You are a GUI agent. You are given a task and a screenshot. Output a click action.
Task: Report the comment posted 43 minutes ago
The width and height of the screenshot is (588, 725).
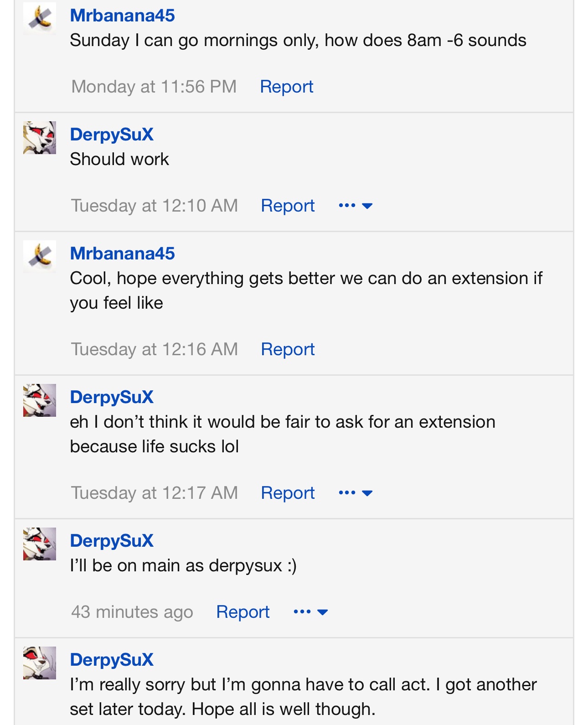point(243,612)
